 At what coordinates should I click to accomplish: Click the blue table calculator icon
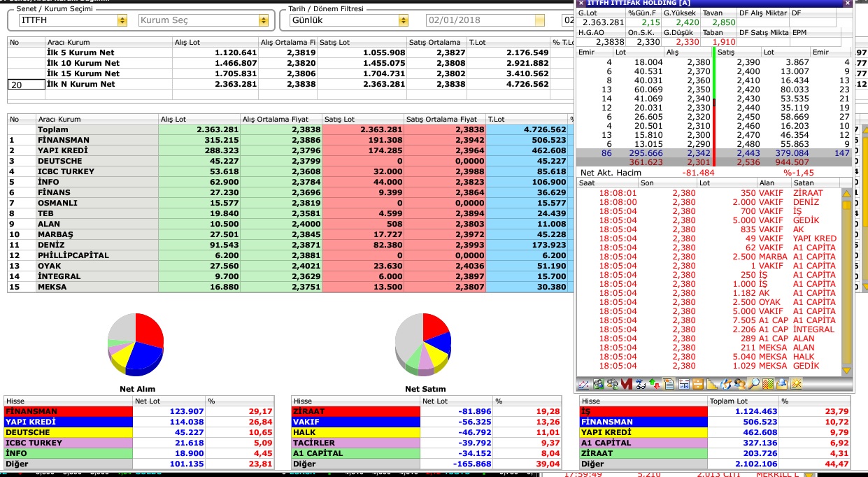click(x=683, y=384)
